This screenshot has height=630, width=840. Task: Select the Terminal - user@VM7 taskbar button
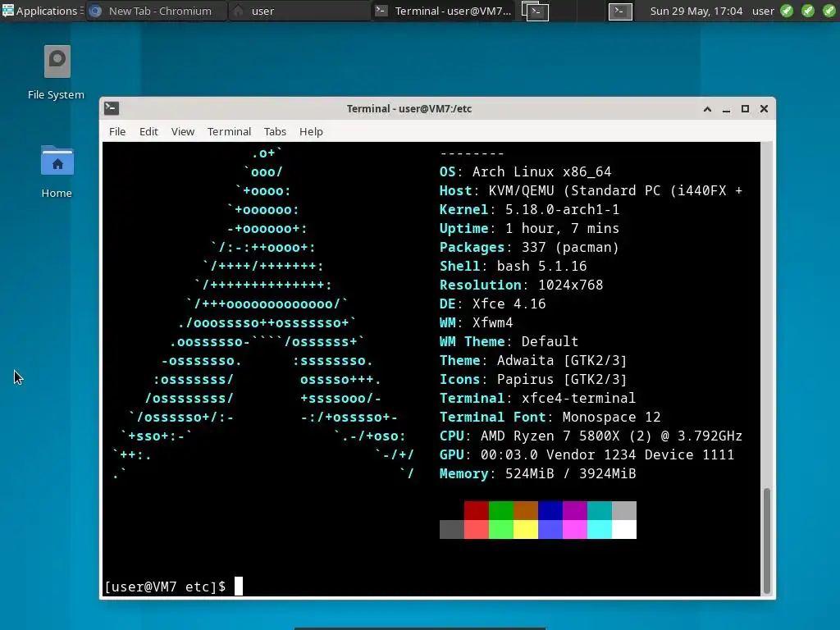point(442,11)
